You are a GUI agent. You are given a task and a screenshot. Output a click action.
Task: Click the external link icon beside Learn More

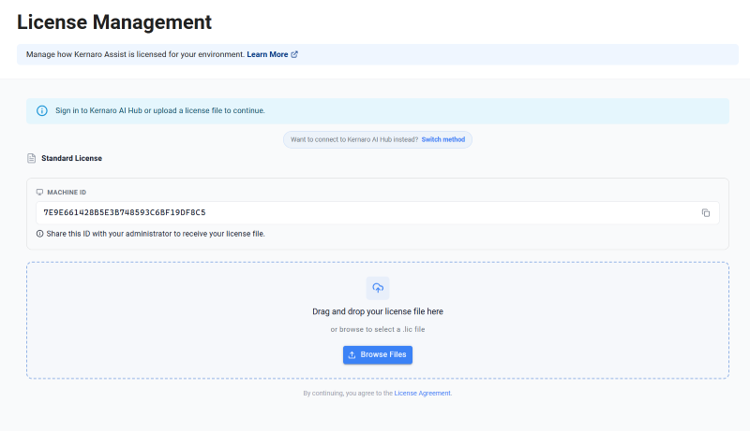[294, 55]
